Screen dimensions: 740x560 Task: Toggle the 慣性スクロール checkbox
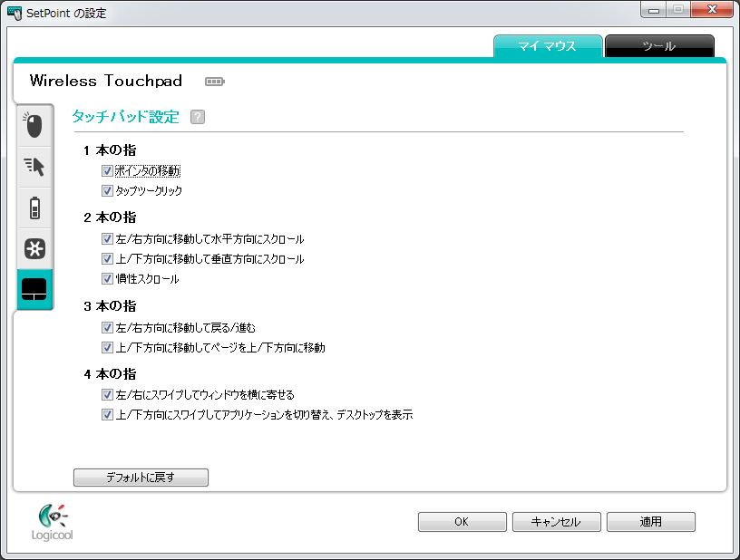107,279
